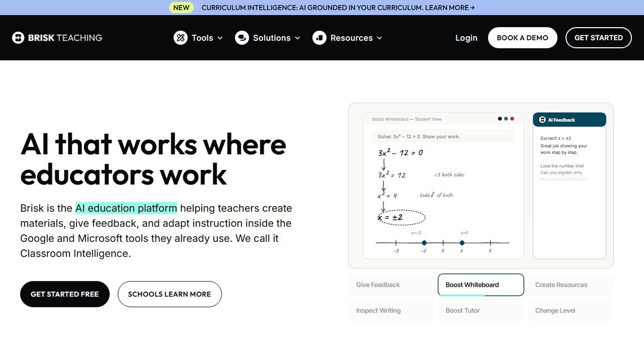
Task: Click the Book a Demo button
Action: 522,38
